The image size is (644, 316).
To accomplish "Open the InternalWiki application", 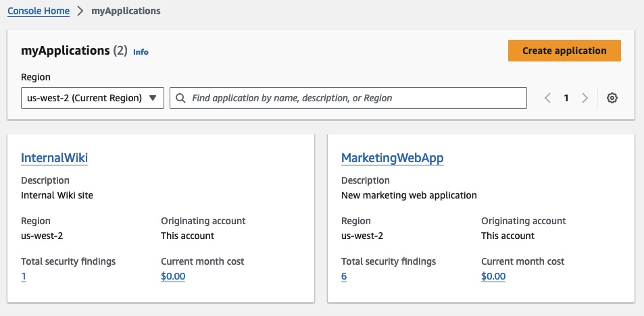I will point(54,158).
